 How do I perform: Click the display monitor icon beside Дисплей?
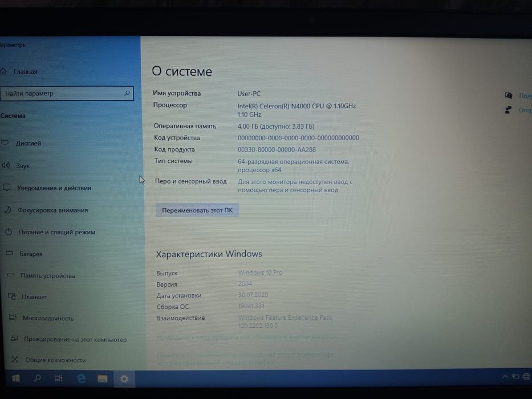click(x=5, y=142)
